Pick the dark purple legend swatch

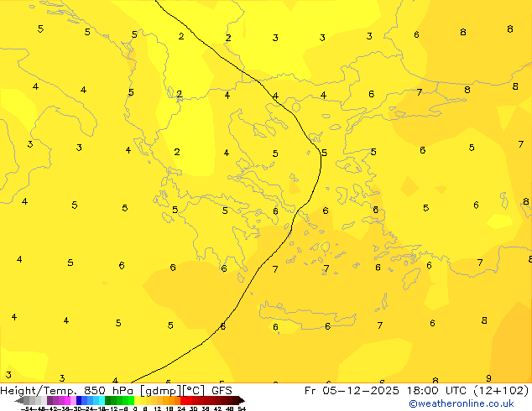[x=50, y=400]
